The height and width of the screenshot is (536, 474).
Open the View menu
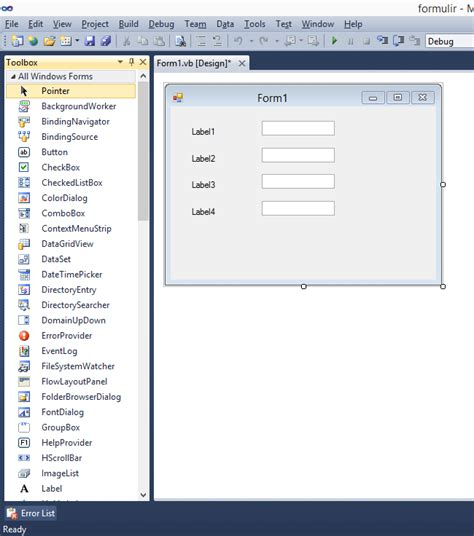coord(62,24)
